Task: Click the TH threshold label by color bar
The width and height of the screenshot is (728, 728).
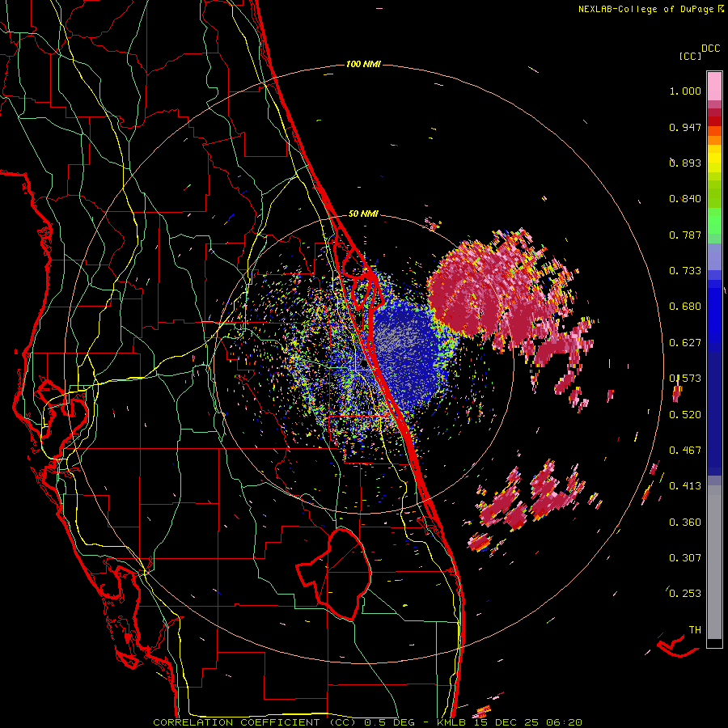Action: click(x=695, y=630)
